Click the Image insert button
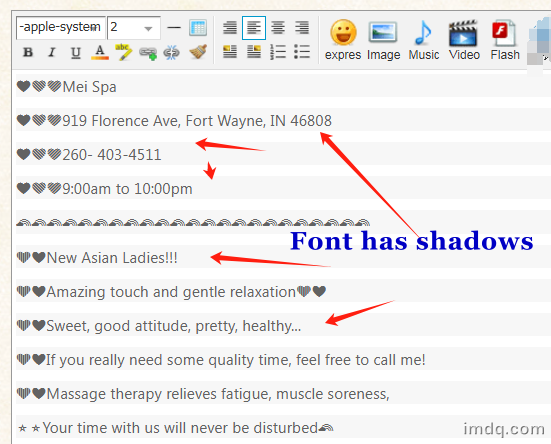Image resolution: width=551 pixels, height=444 pixels. 383,40
